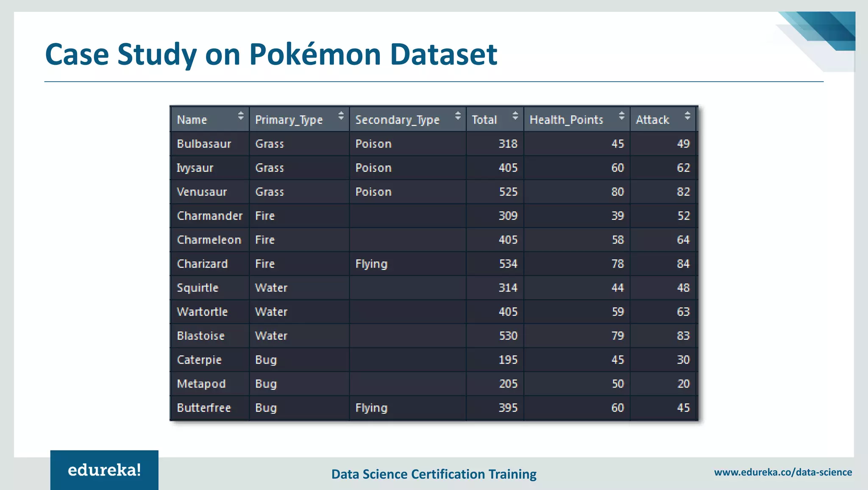Click Flying type in Butterfree row
Image resolution: width=868 pixels, height=490 pixels.
371,408
